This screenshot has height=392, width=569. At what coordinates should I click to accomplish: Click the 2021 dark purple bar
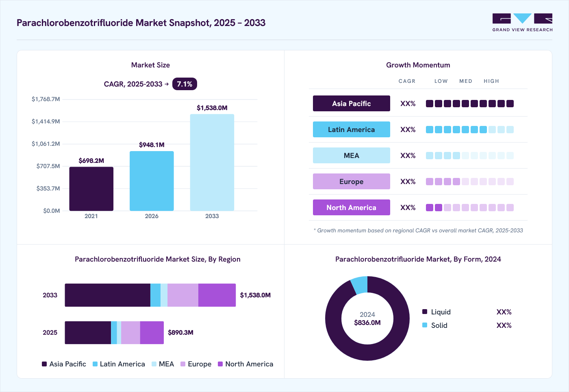click(91, 189)
